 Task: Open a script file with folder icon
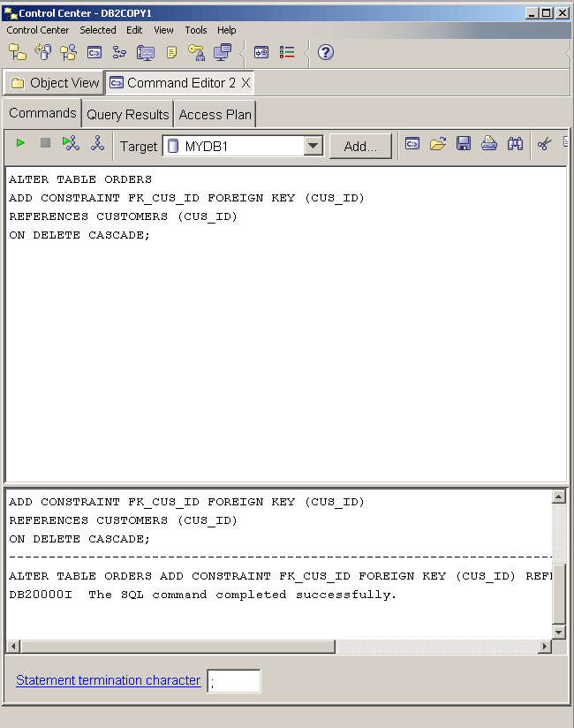[x=438, y=144]
